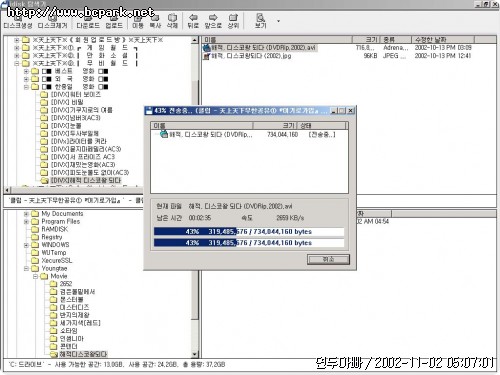Click the 복사 (copy) toolbar button
The height and width of the screenshot is (375, 500).
click(x=155, y=21)
